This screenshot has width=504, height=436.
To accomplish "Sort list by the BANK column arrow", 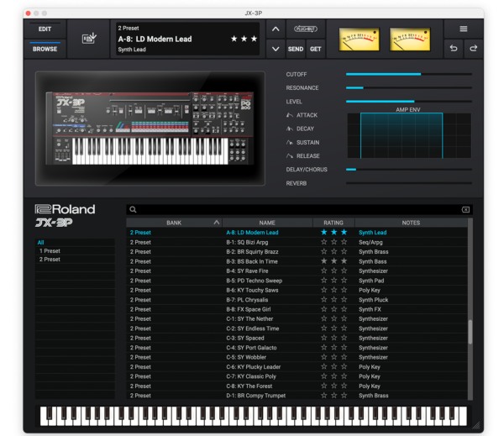I will click(217, 223).
